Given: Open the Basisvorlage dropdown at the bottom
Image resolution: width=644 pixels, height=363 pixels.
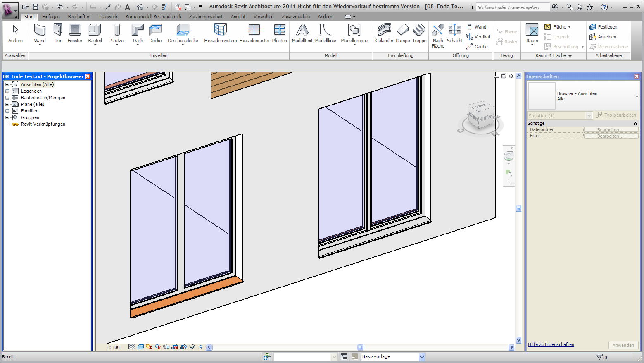Looking at the screenshot, I should (x=421, y=356).
